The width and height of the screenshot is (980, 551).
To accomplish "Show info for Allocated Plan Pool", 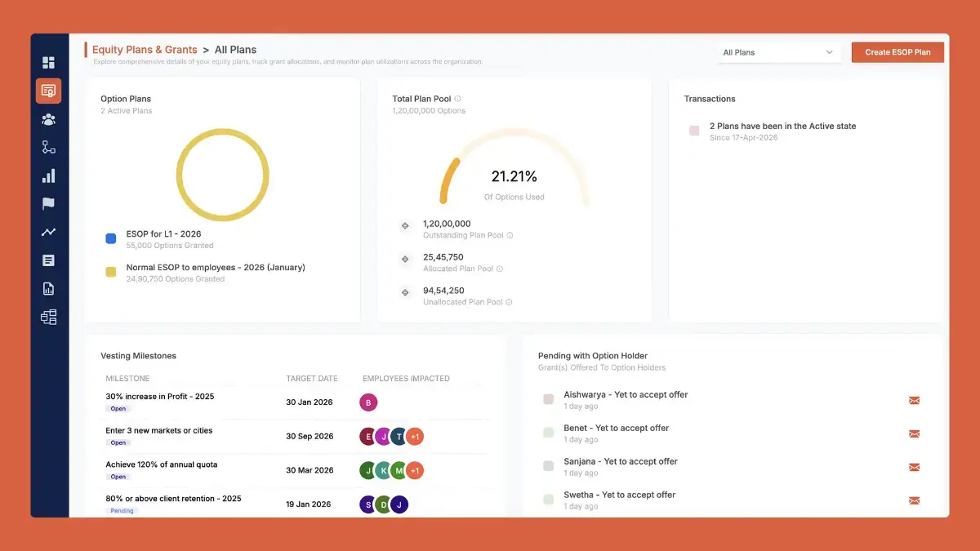I will [500, 269].
